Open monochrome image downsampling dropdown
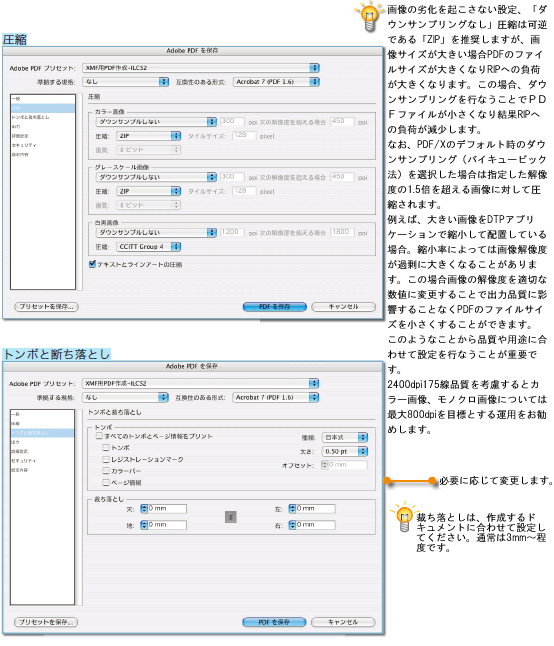Image resolution: width=554 pixels, height=646 pixels. click(x=156, y=232)
